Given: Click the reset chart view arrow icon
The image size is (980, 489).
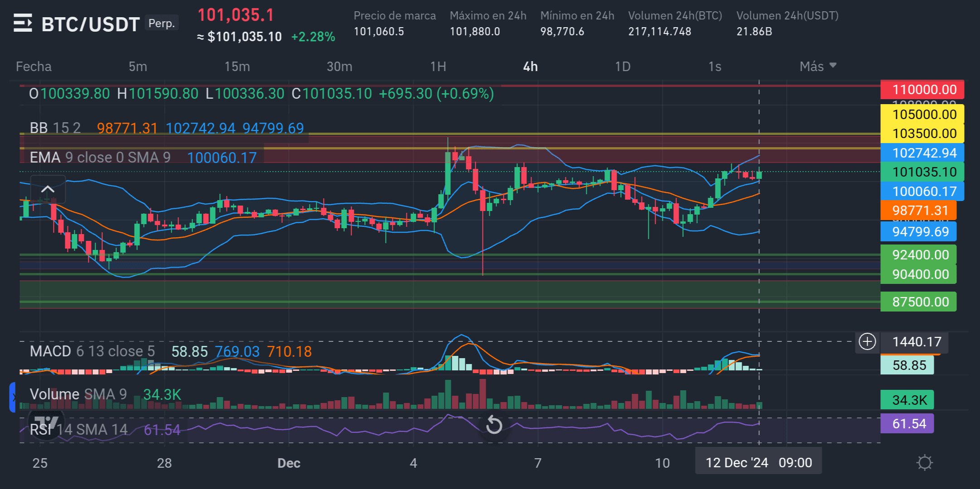Looking at the screenshot, I should [x=494, y=425].
